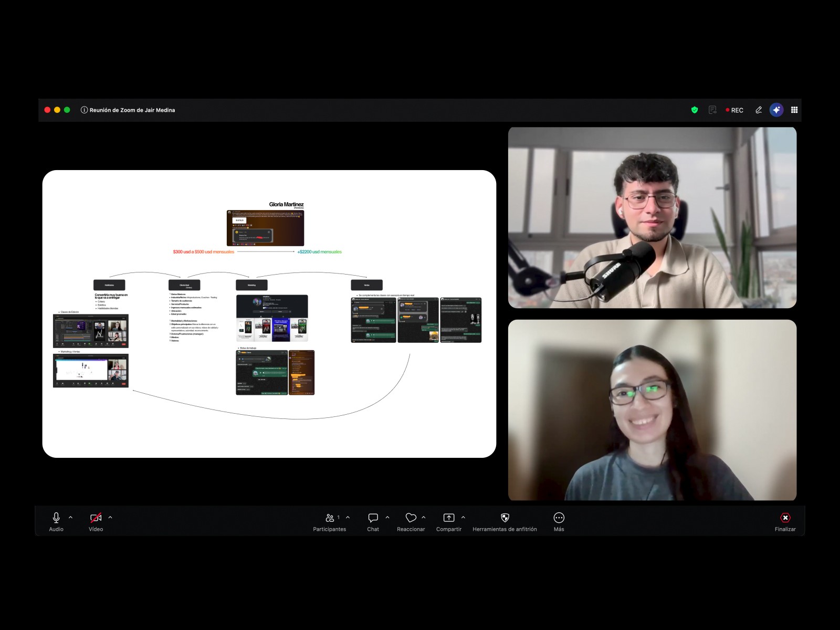
Task: Open the grid view layout icon
Action: pyautogui.click(x=794, y=110)
